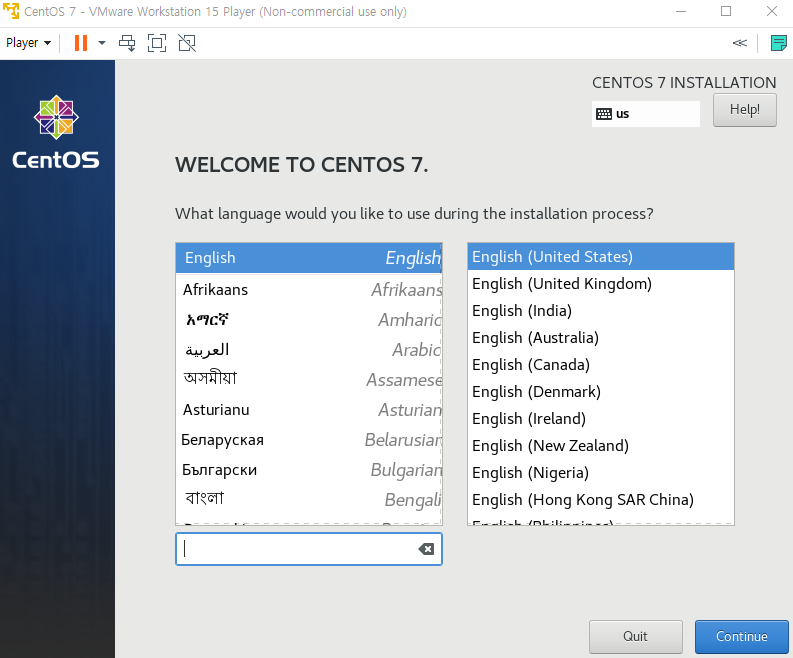Choose English (Canada) locale
793x658 pixels.
coord(601,365)
